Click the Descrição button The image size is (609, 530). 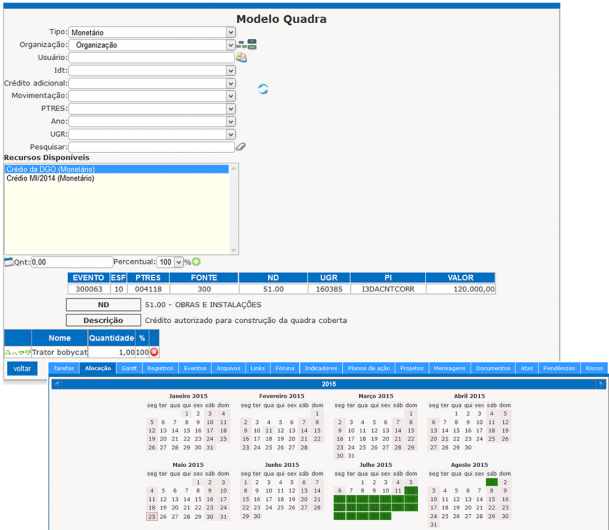pyautogui.click(x=103, y=320)
